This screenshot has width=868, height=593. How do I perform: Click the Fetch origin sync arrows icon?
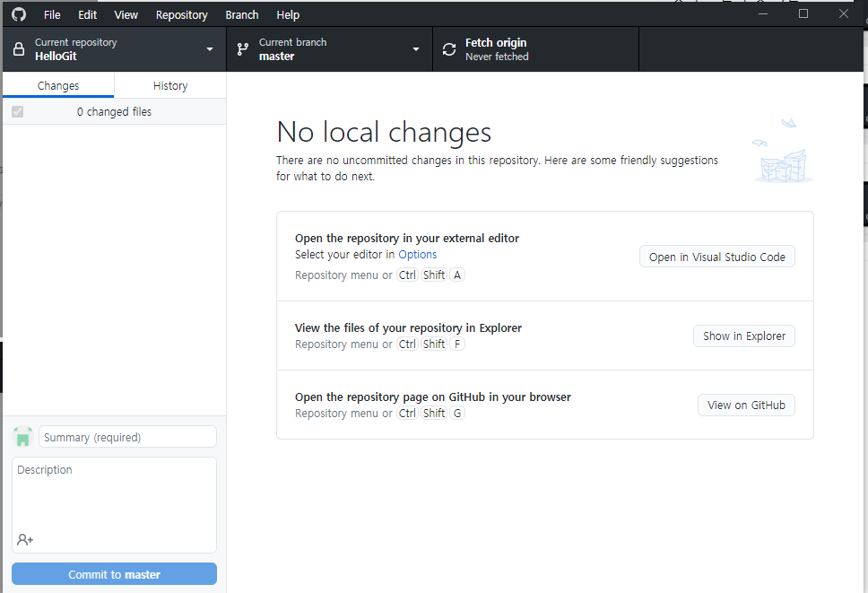pos(449,49)
